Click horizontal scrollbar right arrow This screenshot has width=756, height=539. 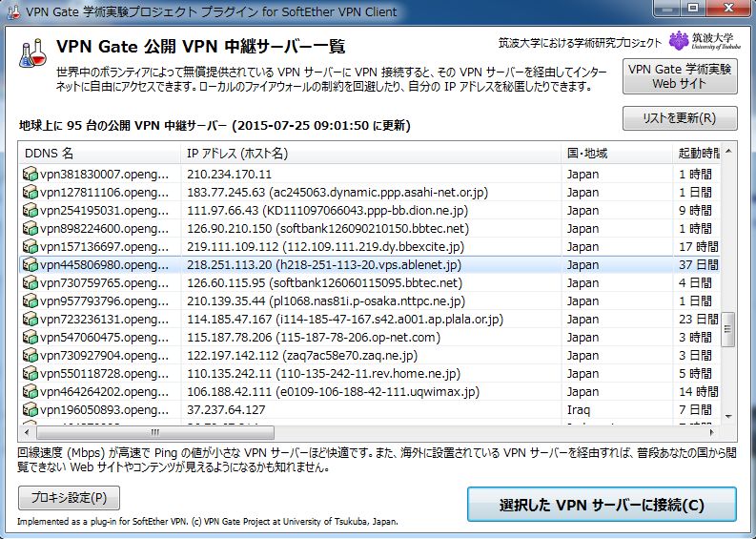pos(712,432)
